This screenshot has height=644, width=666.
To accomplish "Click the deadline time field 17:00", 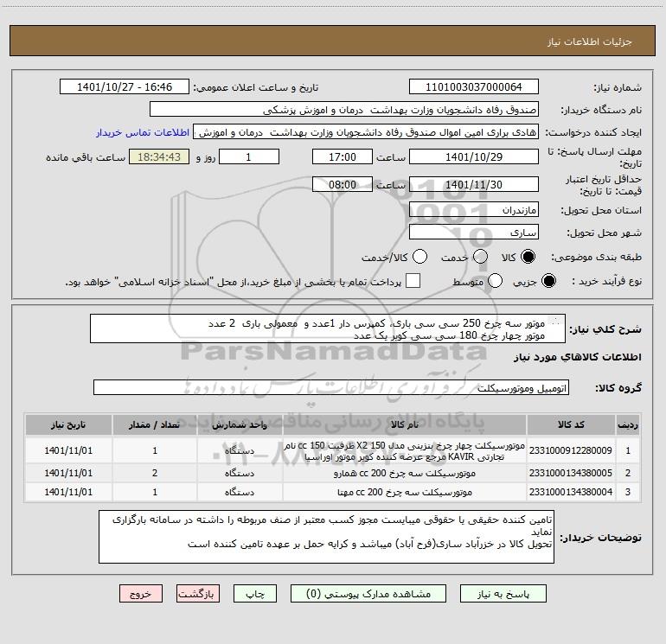I will 343,157.
